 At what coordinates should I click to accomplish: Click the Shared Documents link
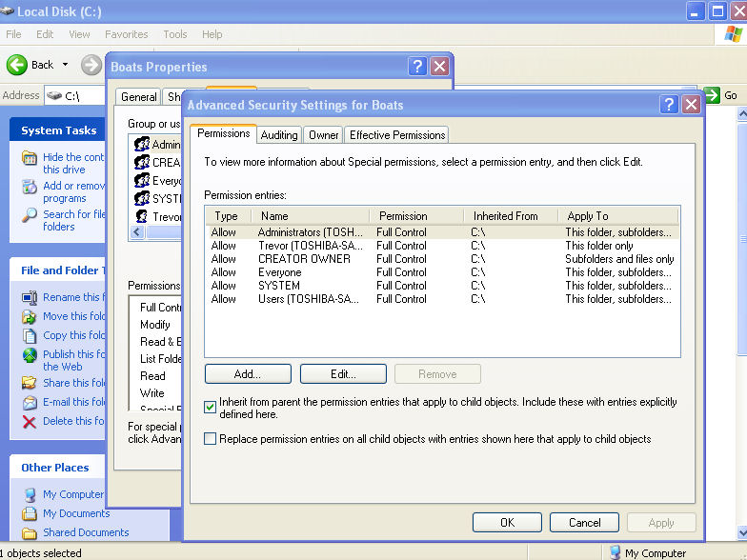(x=86, y=533)
